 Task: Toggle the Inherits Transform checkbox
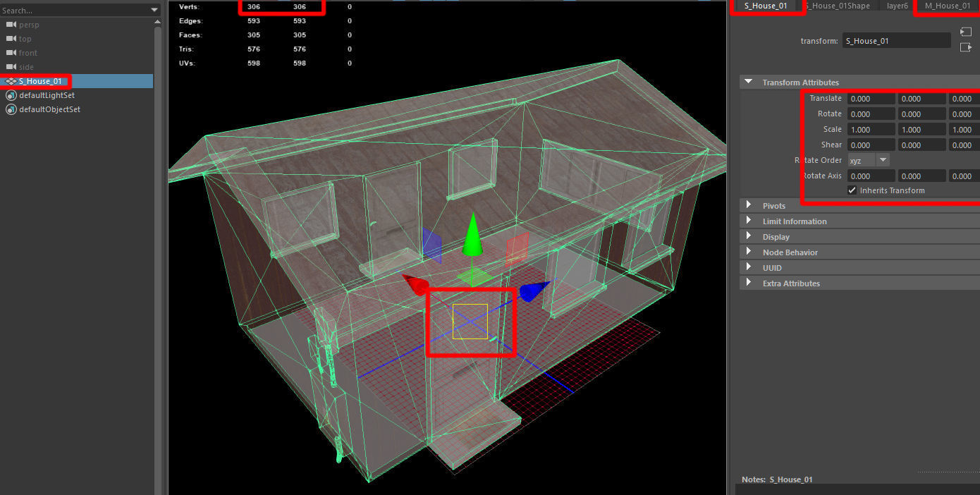852,190
